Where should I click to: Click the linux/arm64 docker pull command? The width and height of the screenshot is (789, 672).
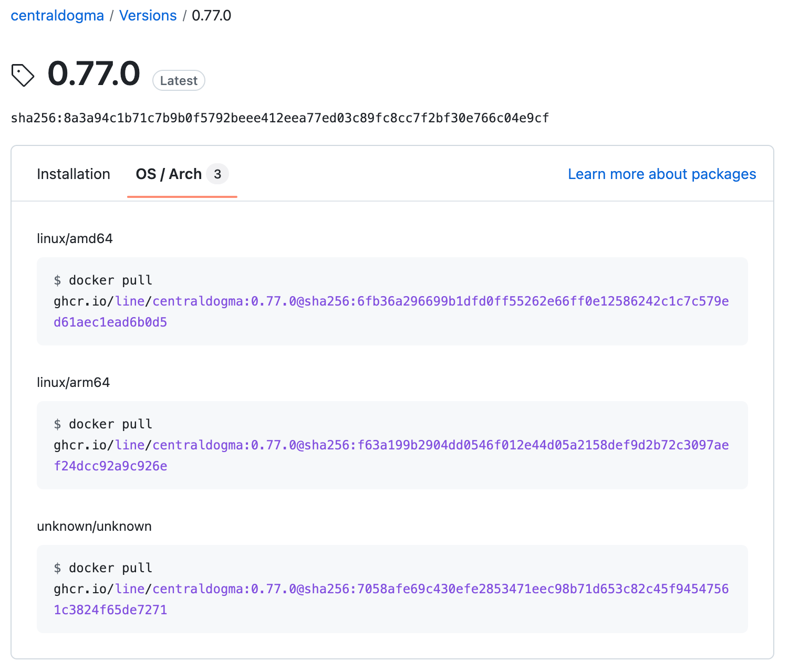[392, 445]
